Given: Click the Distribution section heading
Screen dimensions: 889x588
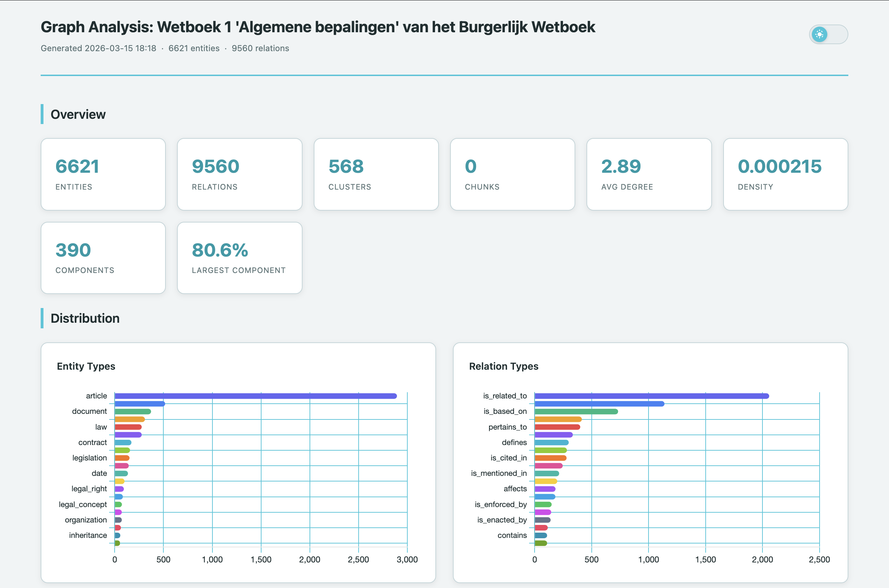Looking at the screenshot, I should 85,319.
